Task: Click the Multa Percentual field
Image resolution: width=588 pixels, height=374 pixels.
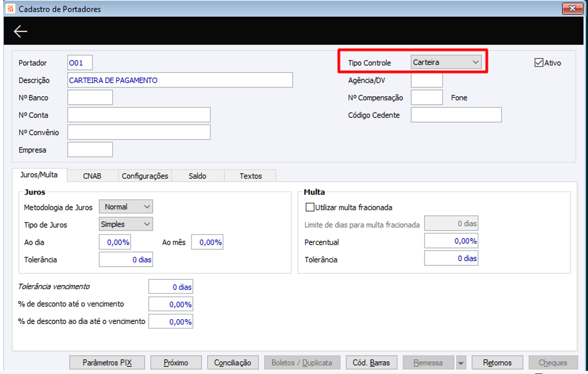Action: tap(451, 241)
